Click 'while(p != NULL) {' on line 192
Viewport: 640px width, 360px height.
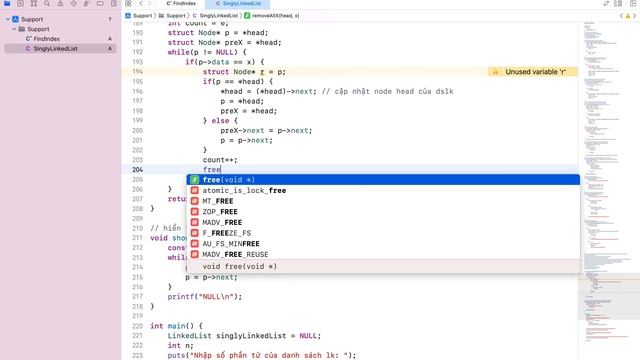tap(207, 52)
